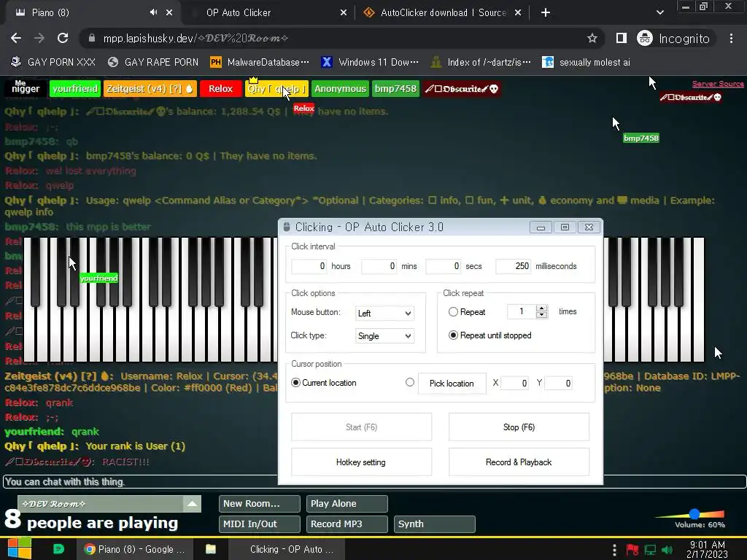Click the secs interval field
The height and width of the screenshot is (560, 747).
444,266
